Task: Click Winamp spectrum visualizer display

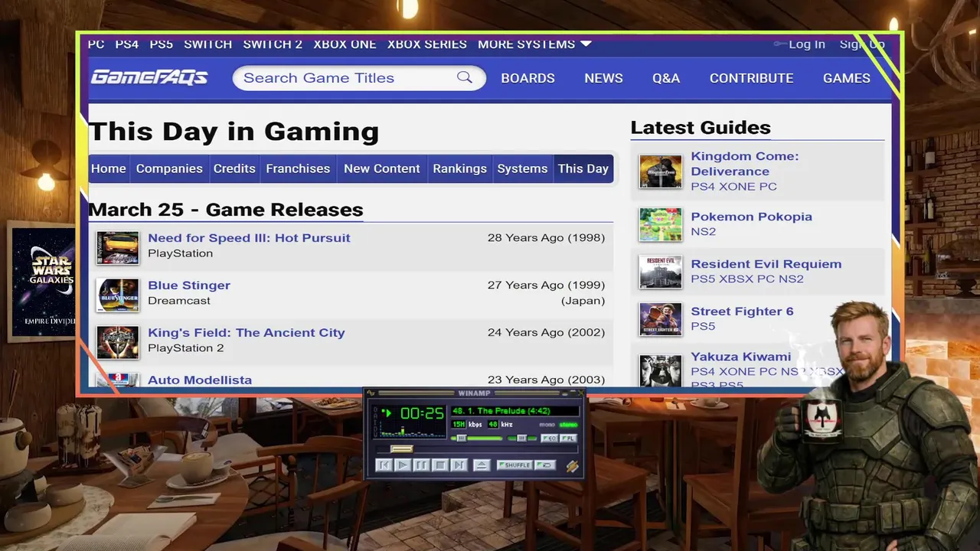Action: pos(413,429)
